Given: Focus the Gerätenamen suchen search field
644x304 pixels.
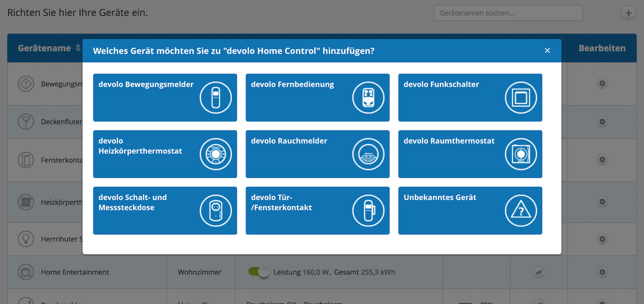Looking at the screenshot, I should pos(508,13).
